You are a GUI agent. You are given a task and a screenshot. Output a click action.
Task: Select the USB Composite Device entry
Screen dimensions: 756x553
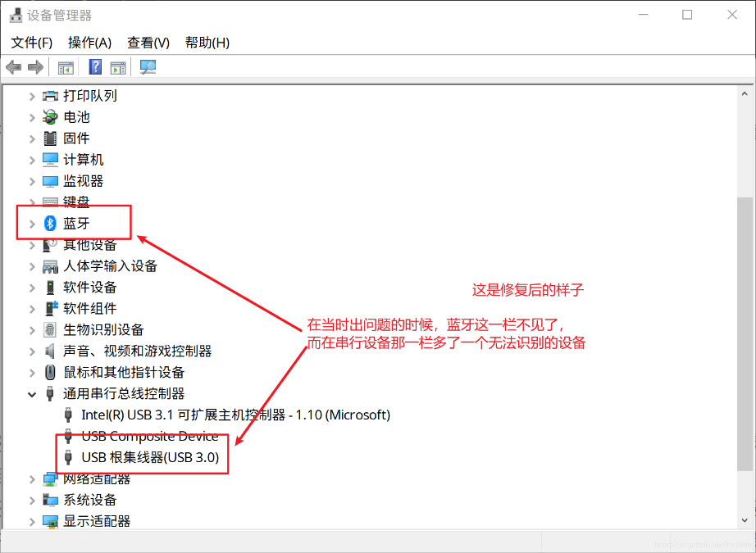[x=150, y=437]
